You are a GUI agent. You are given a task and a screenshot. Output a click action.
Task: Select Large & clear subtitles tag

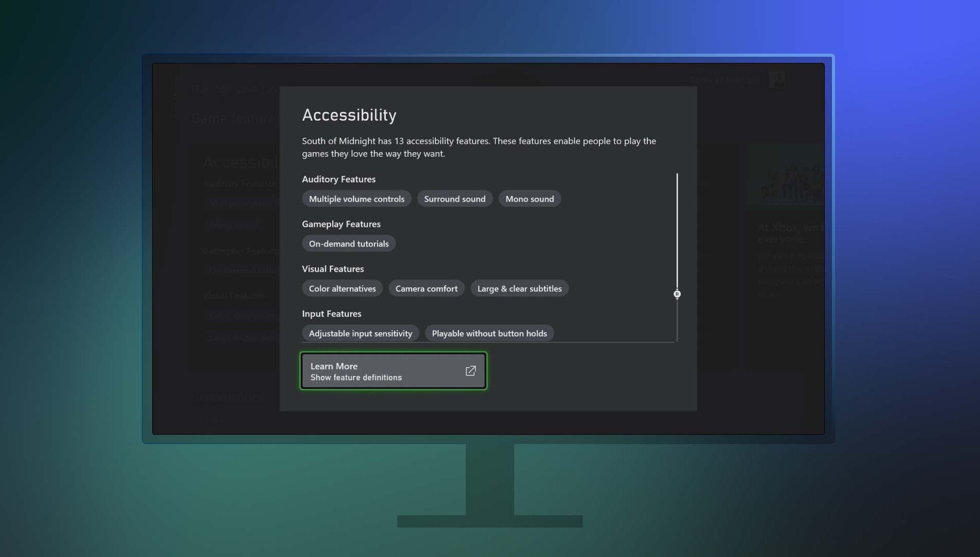519,289
